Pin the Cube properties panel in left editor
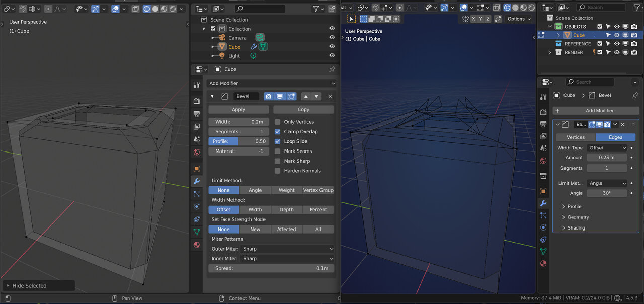This screenshot has width=644, height=304. coord(332,69)
